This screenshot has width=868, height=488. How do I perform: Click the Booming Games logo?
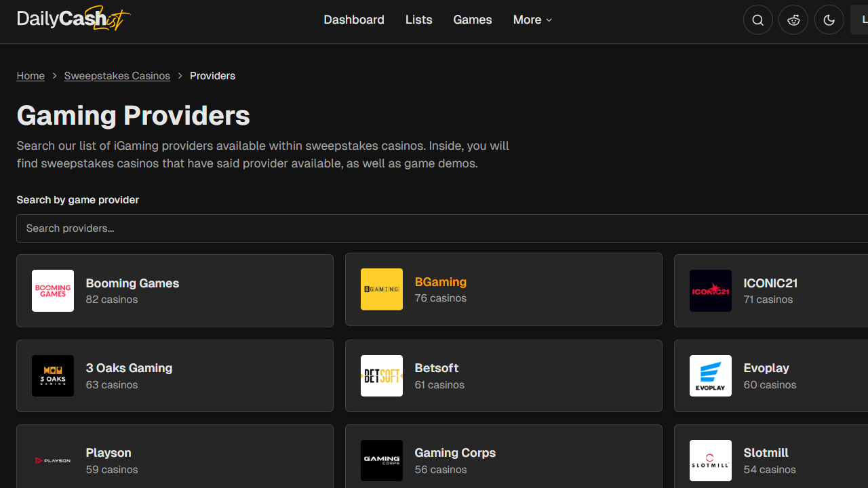(53, 291)
